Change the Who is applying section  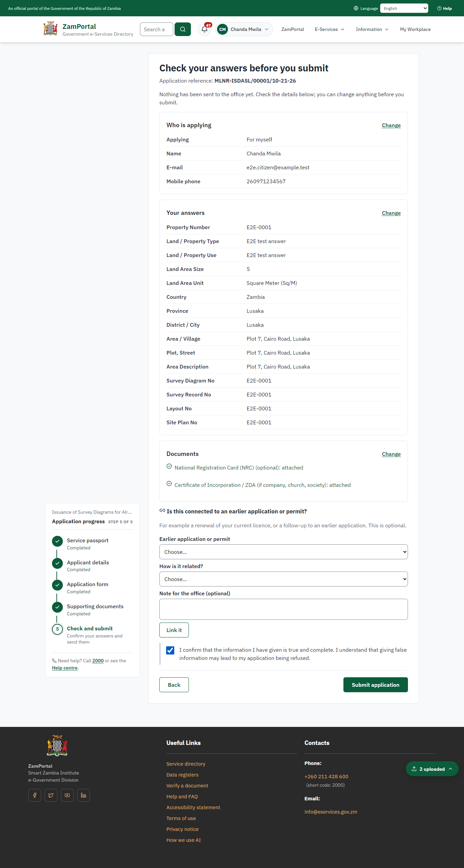(391, 125)
